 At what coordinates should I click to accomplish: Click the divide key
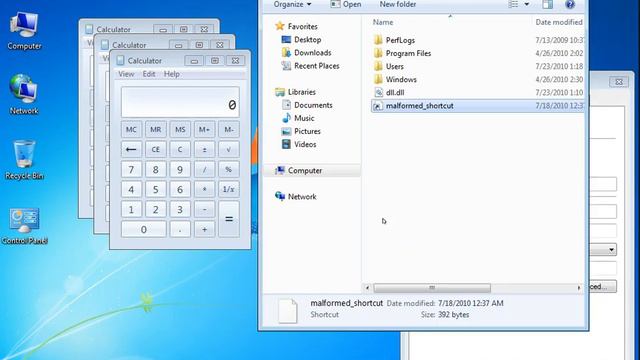204,169
